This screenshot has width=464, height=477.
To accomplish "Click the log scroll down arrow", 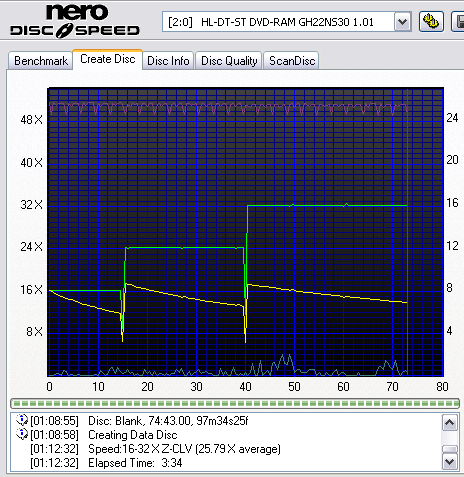I will click(x=449, y=462).
